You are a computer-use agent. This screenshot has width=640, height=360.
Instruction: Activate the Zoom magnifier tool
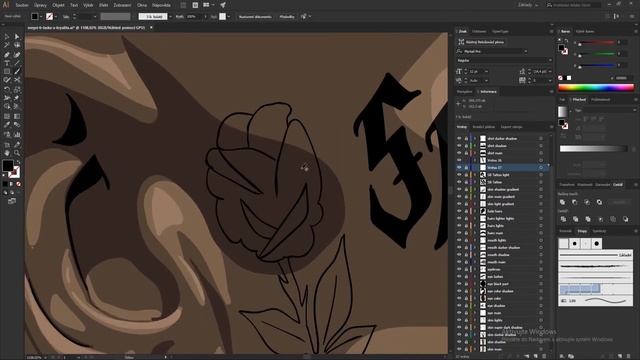coord(17,153)
